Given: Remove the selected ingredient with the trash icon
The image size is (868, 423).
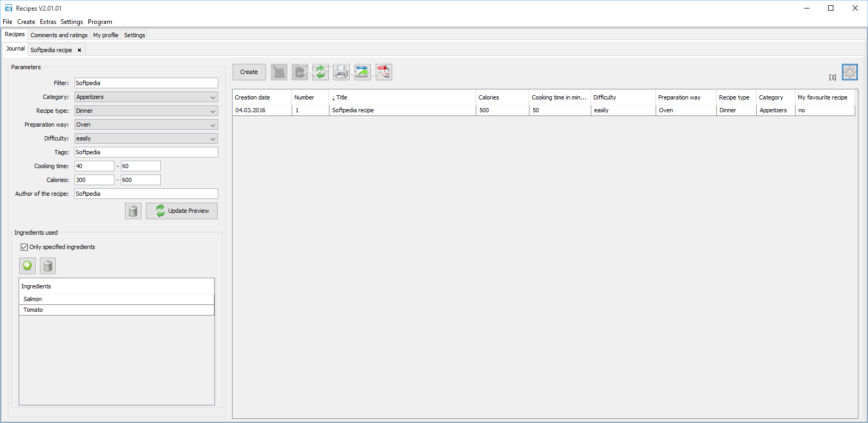Looking at the screenshot, I should [x=48, y=266].
